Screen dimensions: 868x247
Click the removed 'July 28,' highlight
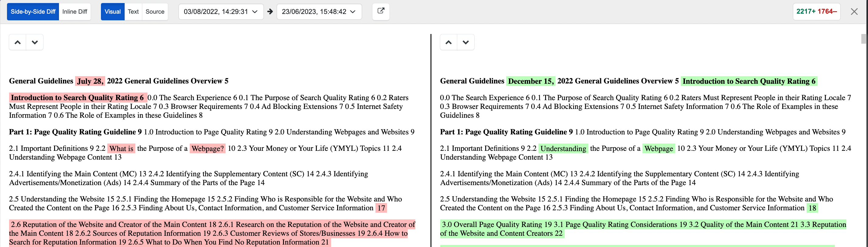click(x=90, y=81)
